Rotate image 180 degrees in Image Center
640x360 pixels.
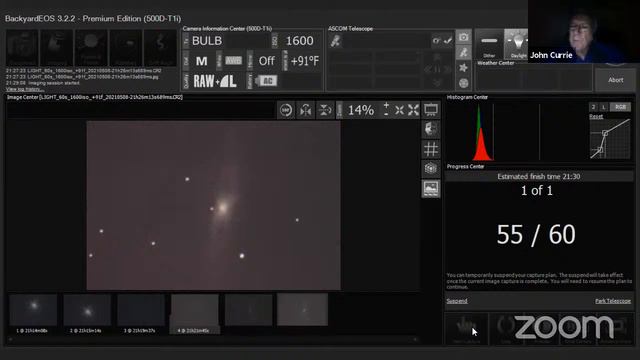pos(286,110)
